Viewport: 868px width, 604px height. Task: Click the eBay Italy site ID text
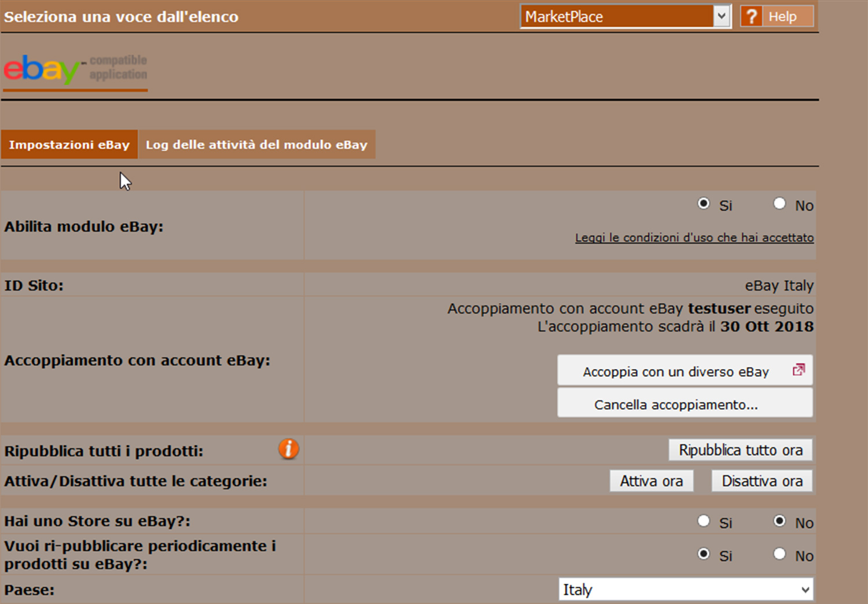[x=779, y=286]
